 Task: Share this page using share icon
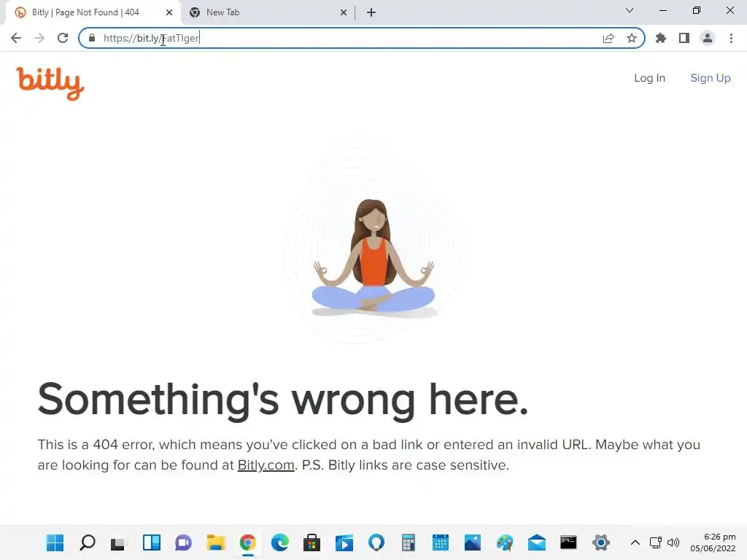[608, 38]
